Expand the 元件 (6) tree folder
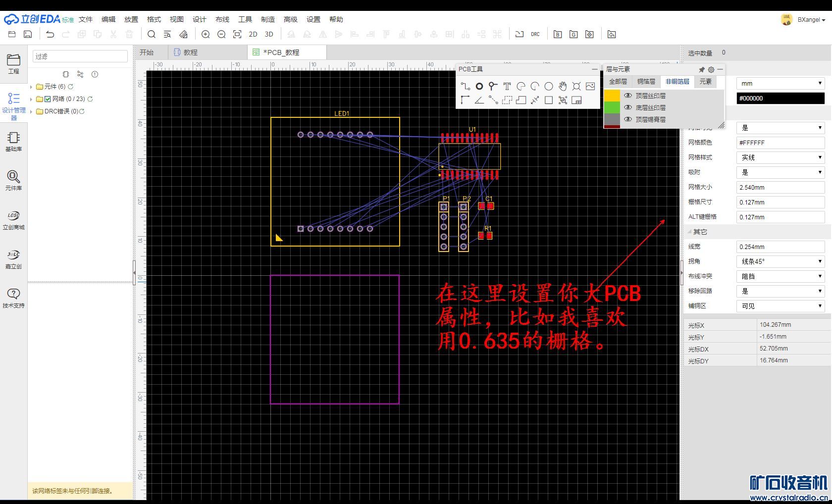Screen dimensions: 832x504 [x=31, y=87]
